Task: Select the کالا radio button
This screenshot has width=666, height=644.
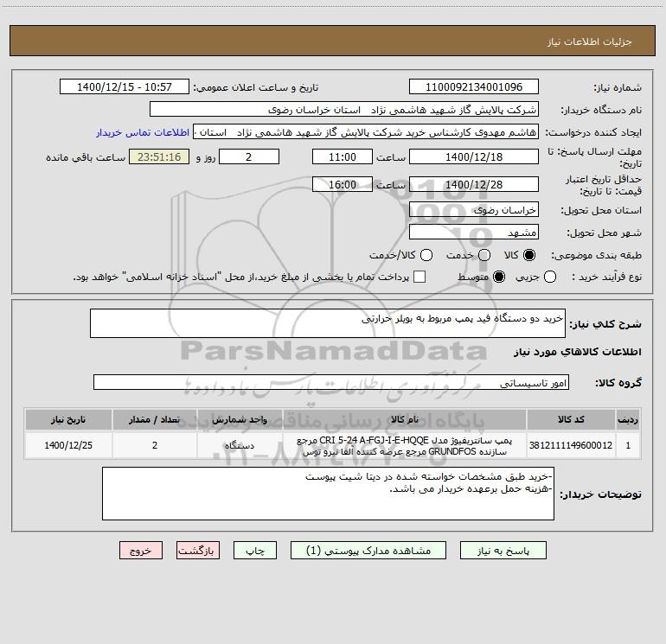Action: [x=529, y=255]
